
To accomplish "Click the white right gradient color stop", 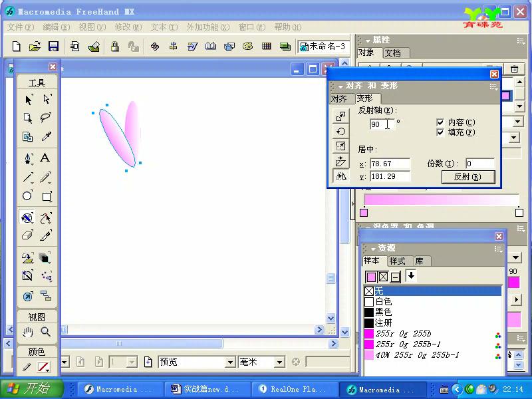I will [x=519, y=212].
